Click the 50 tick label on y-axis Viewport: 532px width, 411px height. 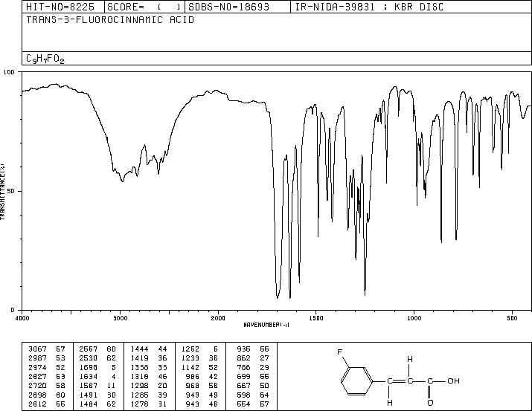coord(11,191)
